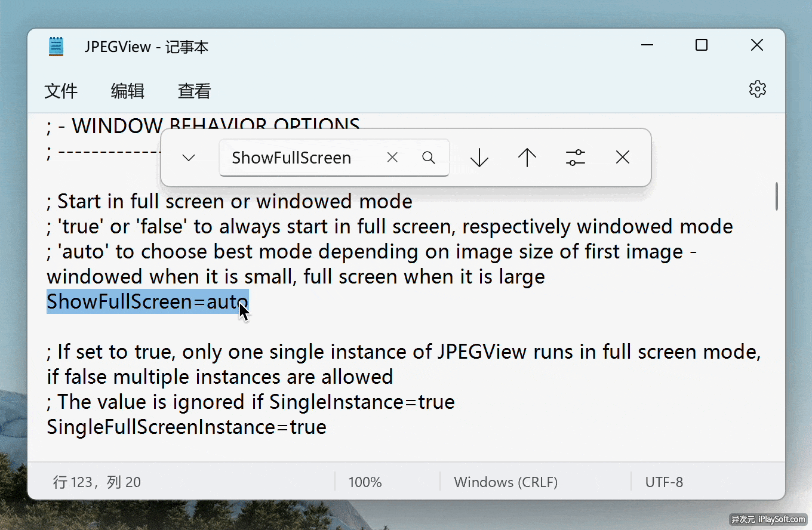Close the Notepad window

point(757,45)
